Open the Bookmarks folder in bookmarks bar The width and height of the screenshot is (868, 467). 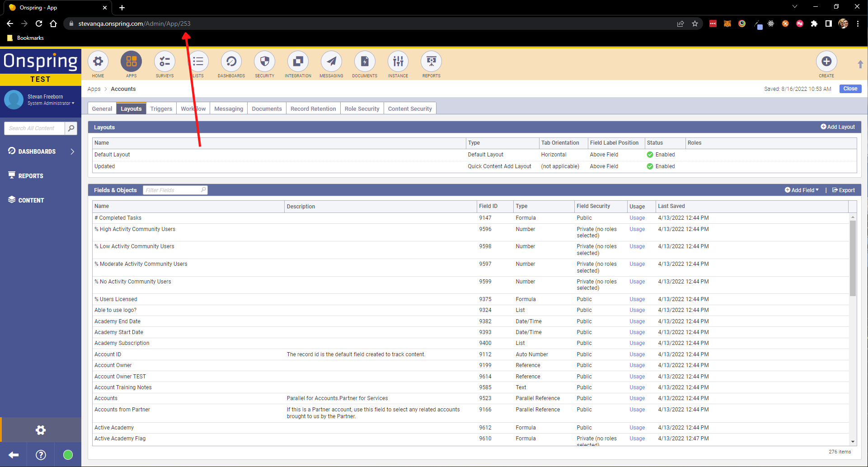tap(25, 38)
